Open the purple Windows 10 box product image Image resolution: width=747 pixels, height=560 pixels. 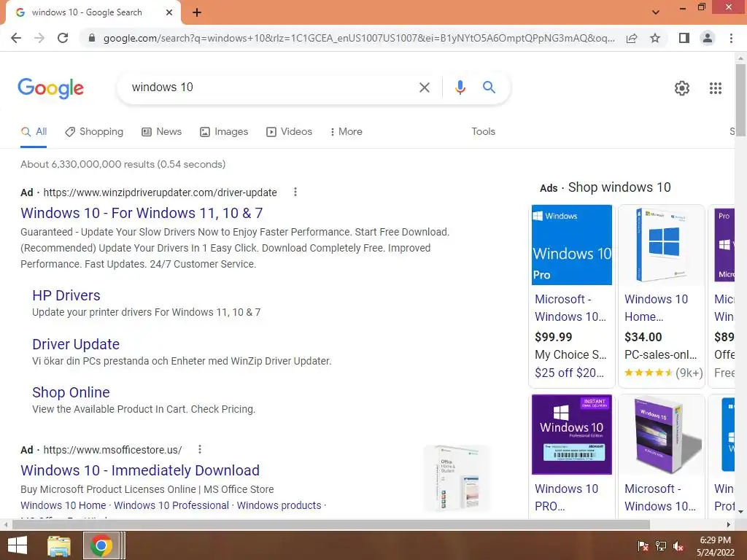coord(661,435)
